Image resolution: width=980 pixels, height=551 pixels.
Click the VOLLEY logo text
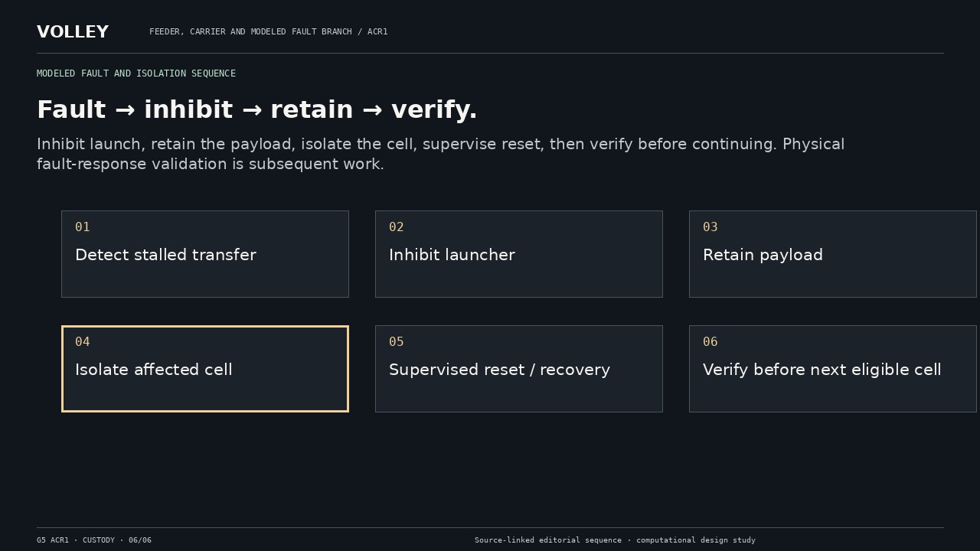click(x=73, y=32)
